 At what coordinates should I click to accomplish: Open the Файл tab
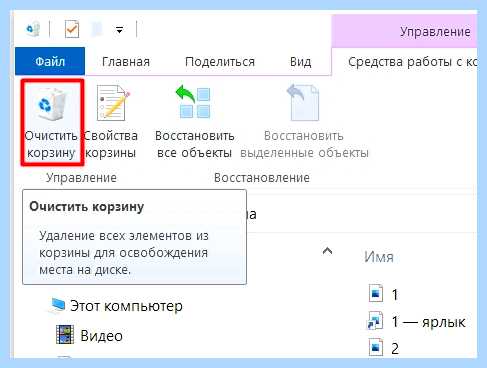point(50,61)
